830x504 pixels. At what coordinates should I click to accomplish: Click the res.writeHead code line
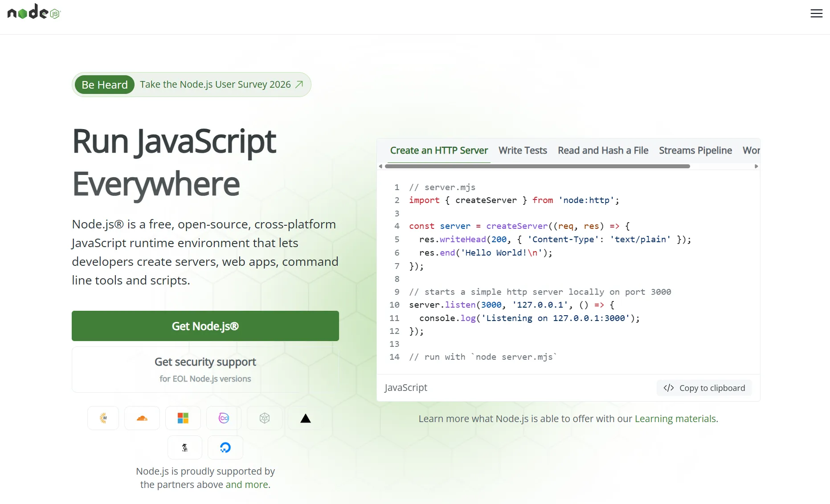(555, 239)
